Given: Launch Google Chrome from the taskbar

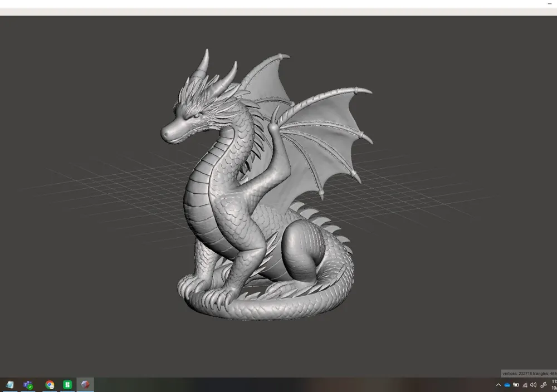Looking at the screenshot, I should pos(49,384).
